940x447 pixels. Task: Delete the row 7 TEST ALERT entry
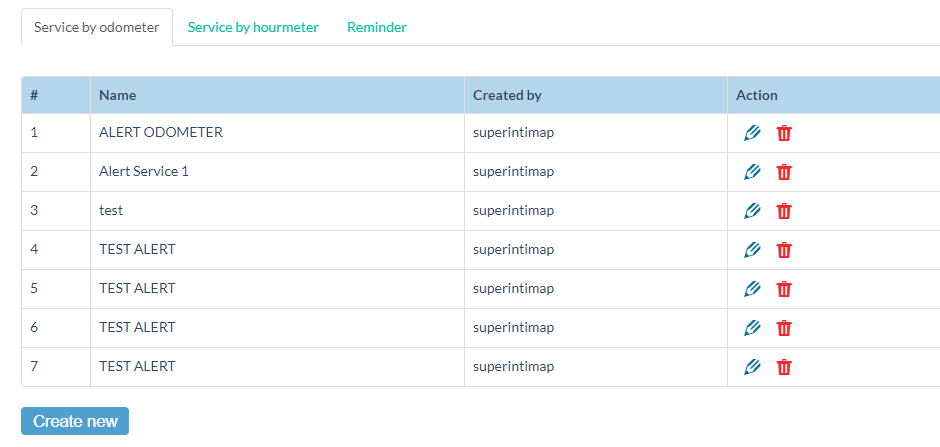pyautogui.click(x=784, y=367)
